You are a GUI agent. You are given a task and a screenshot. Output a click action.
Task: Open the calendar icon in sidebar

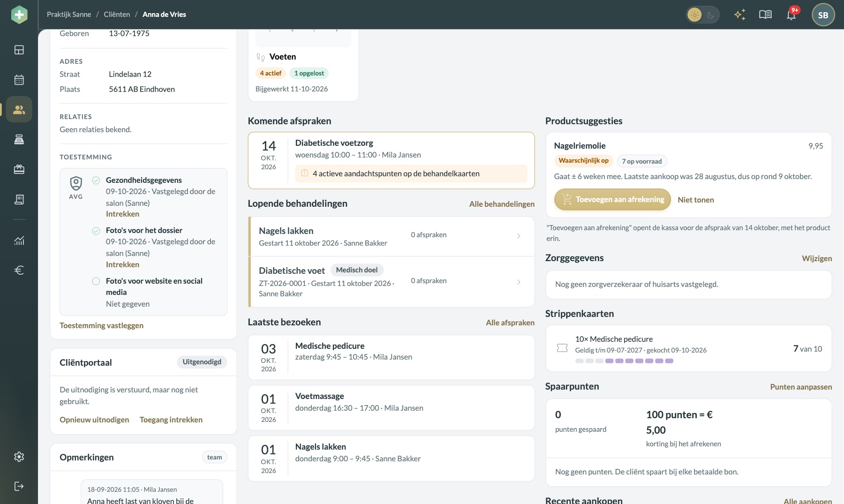19,80
